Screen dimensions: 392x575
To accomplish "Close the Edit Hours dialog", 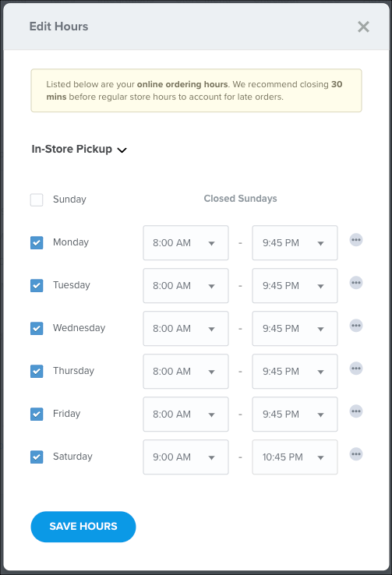I will pyautogui.click(x=363, y=26).
